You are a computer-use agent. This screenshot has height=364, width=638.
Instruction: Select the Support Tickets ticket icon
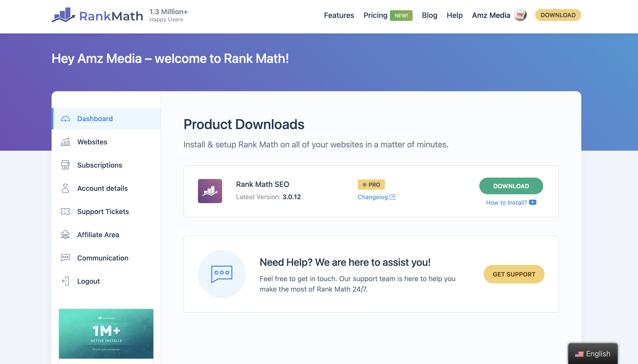point(65,211)
